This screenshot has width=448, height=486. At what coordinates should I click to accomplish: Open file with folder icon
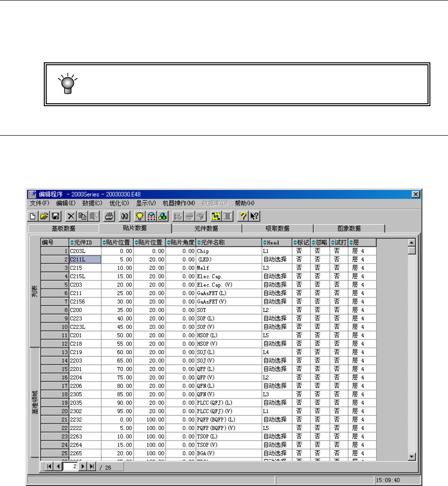[44, 216]
